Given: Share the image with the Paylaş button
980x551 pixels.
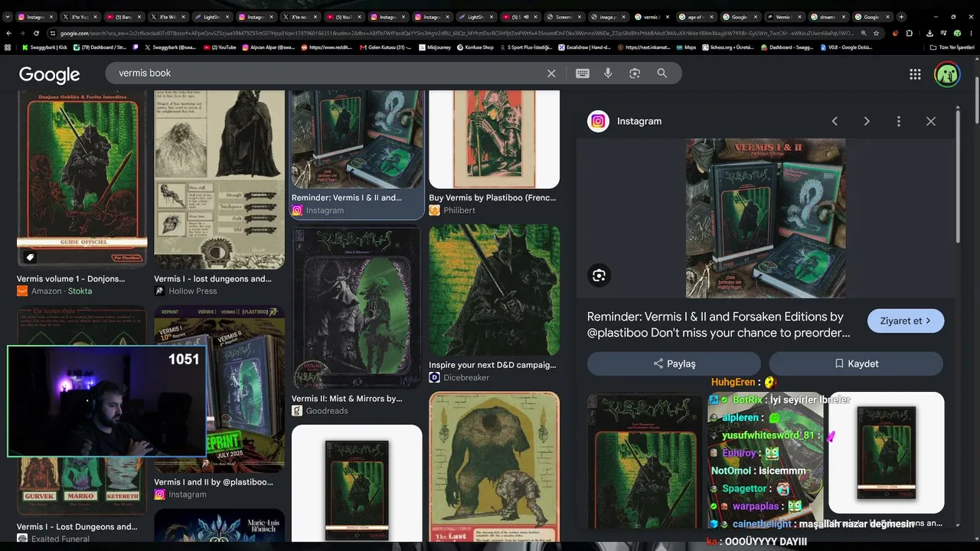Looking at the screenshot, I should coord(674,364).
